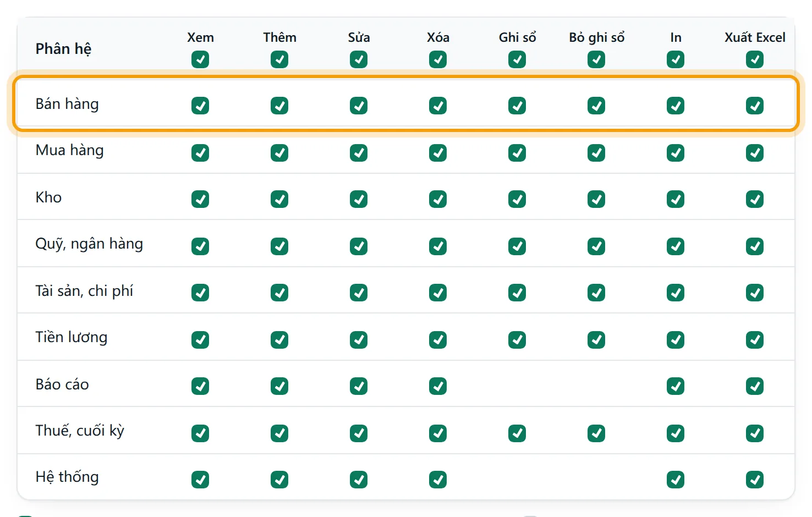This screenshot has height=517, width=812.
Task: Uncheck Xem permission for Hệ thống
Action: (x=200, y=480)
